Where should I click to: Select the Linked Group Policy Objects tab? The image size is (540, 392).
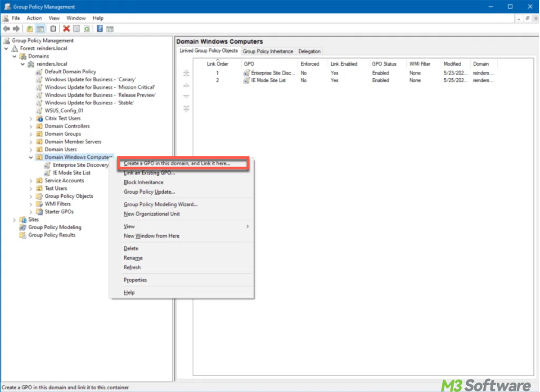[209, 51]
